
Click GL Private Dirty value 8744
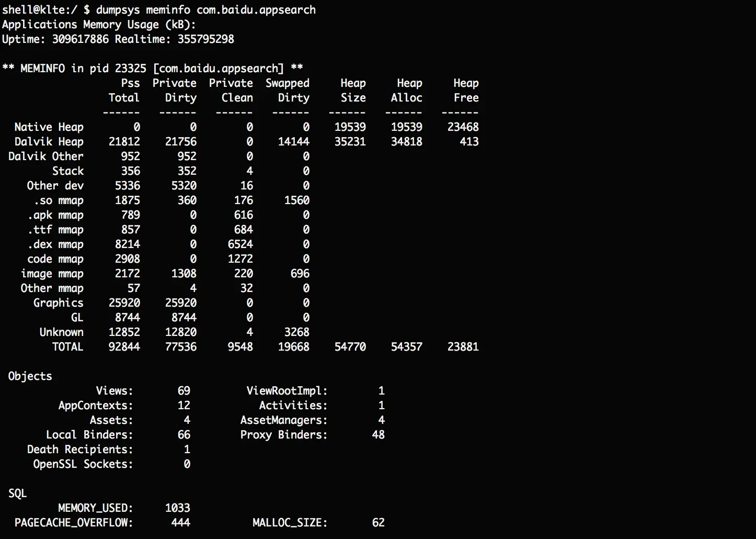click(x=184, y=318)
